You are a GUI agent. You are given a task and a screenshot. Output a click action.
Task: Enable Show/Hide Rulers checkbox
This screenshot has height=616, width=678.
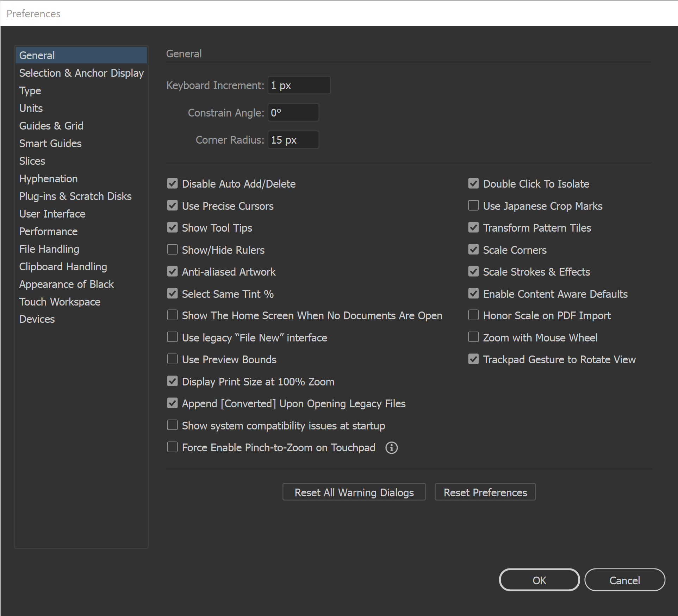click(172, 250)
